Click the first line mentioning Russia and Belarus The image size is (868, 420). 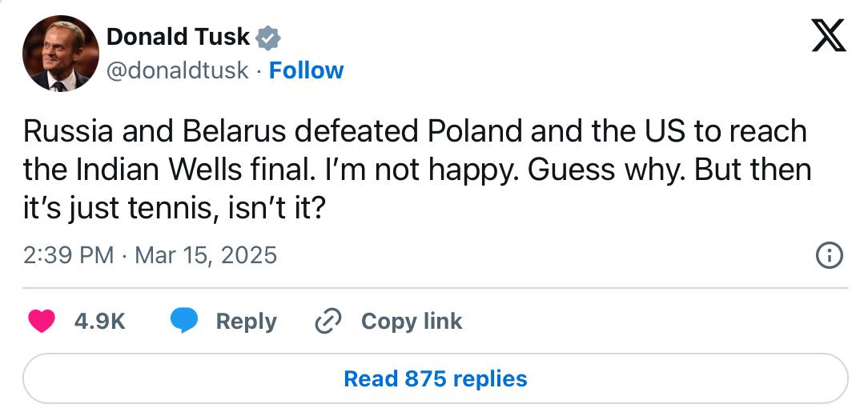click(415, 132)
